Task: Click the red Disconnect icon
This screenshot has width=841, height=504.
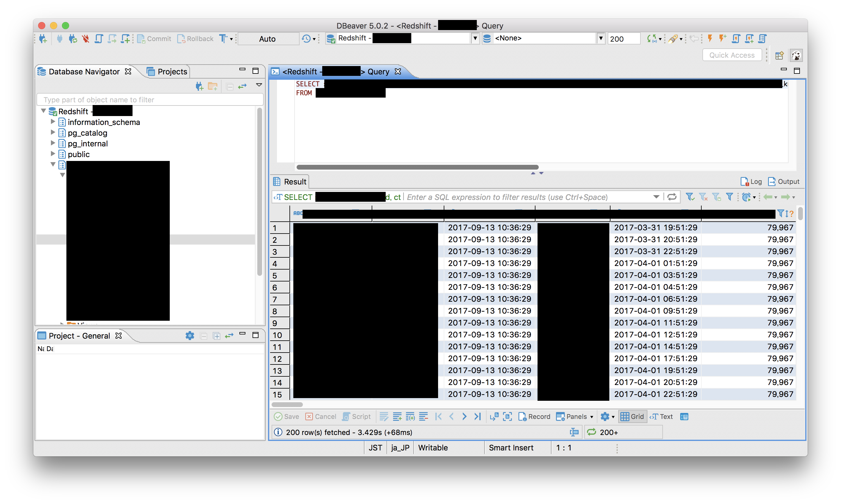Action: coord(86,39)
